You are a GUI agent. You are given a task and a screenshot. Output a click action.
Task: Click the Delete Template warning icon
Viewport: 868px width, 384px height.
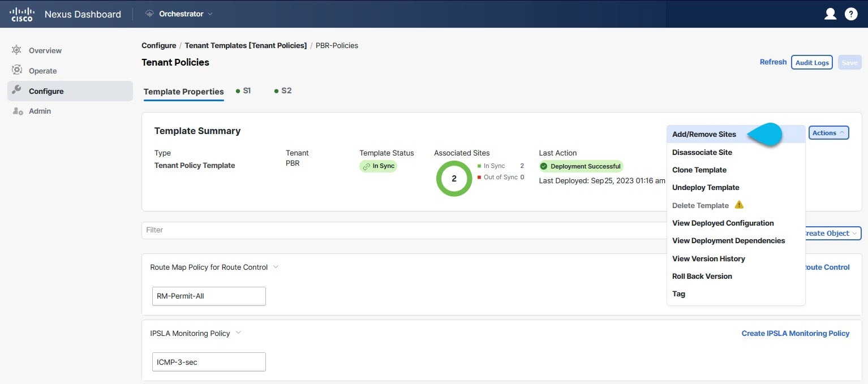(x=739, y=205)
